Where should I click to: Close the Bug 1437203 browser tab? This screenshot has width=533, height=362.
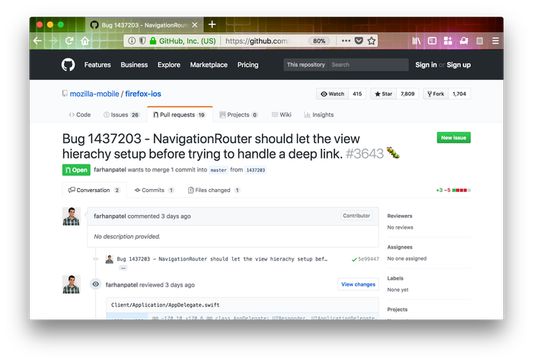(195, 25)
